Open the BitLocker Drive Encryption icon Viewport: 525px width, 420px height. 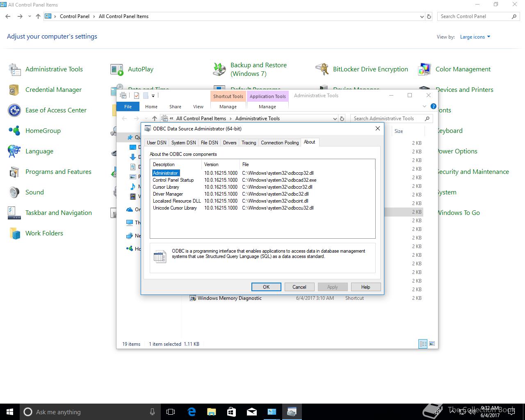click(322, 69)
